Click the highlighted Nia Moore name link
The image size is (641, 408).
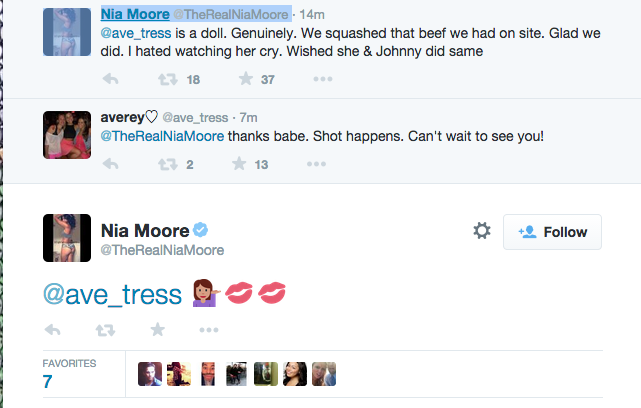point(135,14)
